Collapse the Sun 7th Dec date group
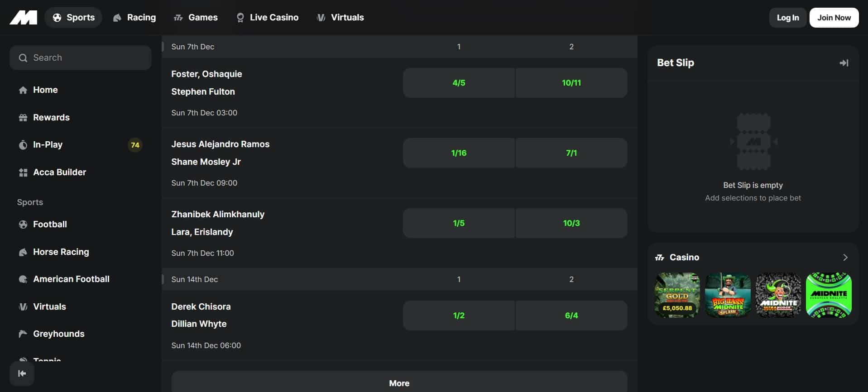The image size is (868, 392). click(x=193, y=47)
